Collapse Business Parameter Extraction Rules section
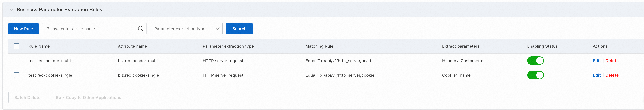The height and width of the screenshot is (110, 644). coord(11,10)
